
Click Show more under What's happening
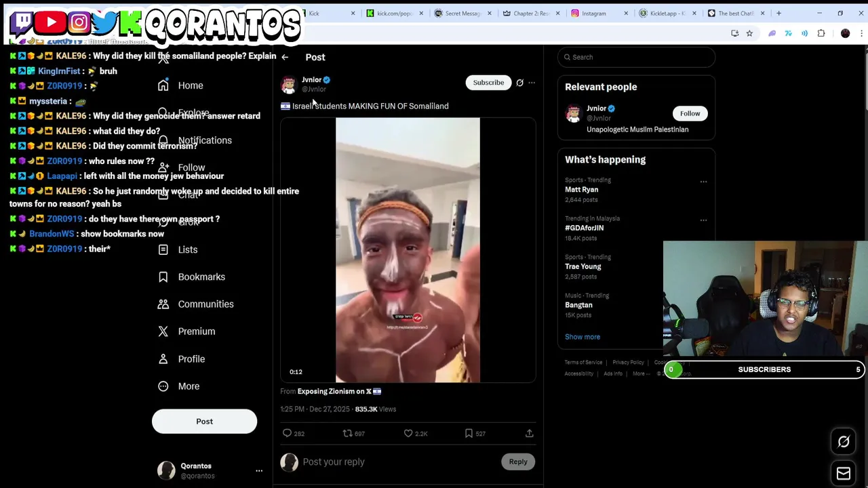pyautogui.click(x=583, y=337)
